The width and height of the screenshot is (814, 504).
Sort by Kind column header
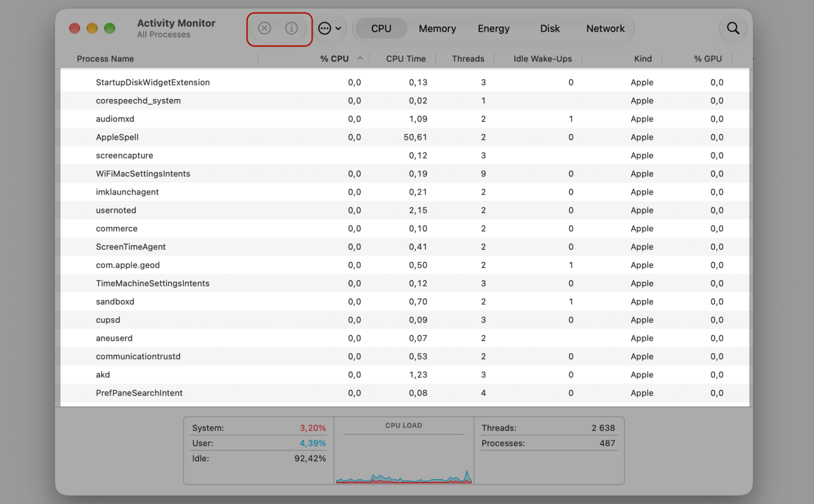[x=643, y=59]
